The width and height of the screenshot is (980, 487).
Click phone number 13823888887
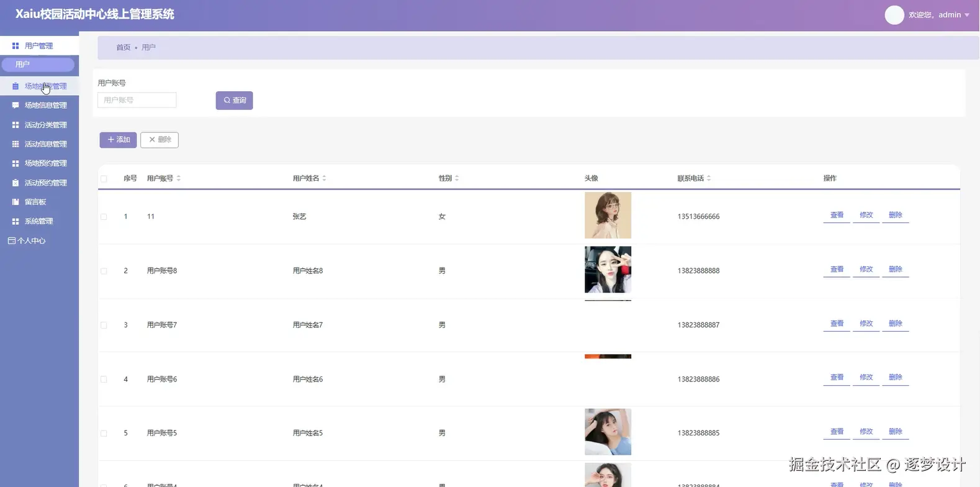pos(698,325)
